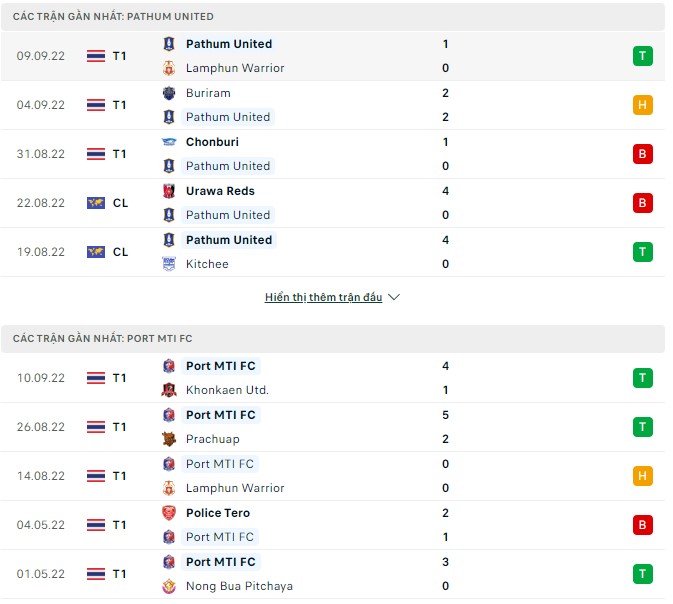
Task: Click the red B badge for Police Tero match
Action: (642, 525)
